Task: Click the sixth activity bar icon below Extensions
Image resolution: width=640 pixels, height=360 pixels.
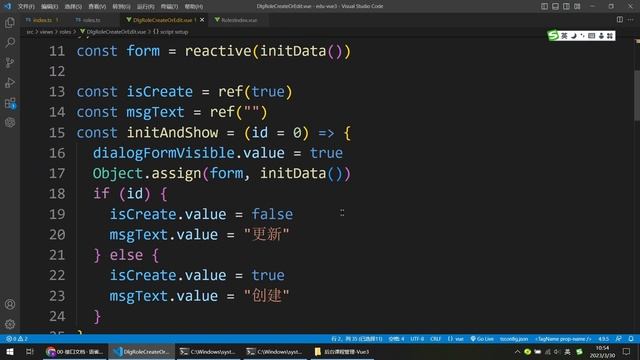Action: [10, 122]
